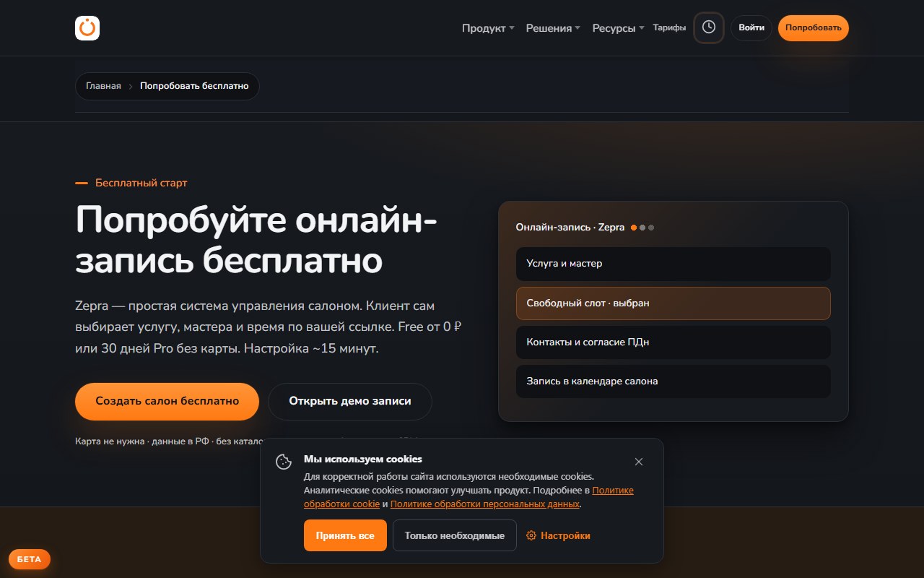Click the Бесплатный старт label
This screenshot has width=924, height=578.
141,183
